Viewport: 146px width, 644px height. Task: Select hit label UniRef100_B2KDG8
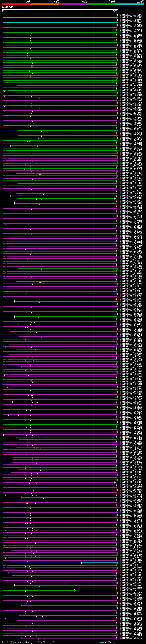click(131, 379)
